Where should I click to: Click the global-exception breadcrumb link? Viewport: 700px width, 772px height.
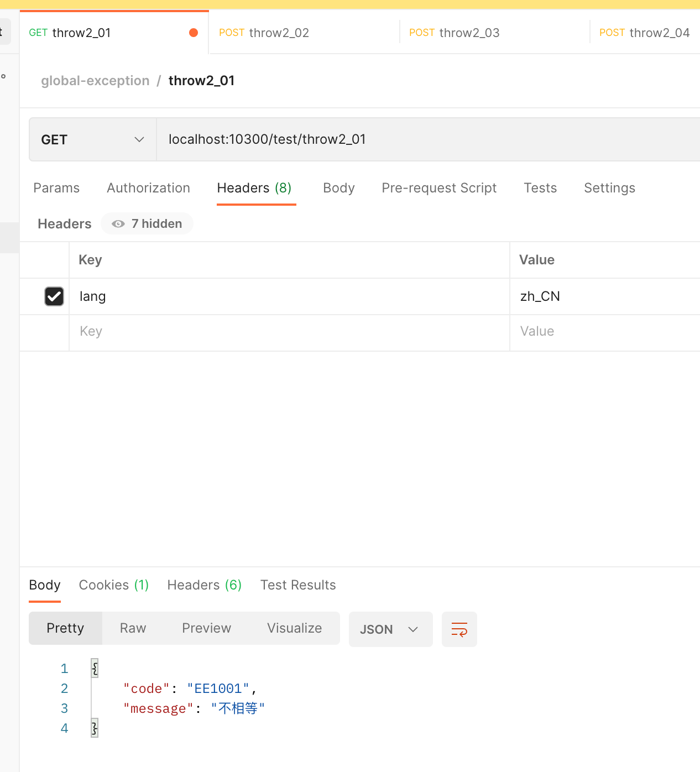95,81
